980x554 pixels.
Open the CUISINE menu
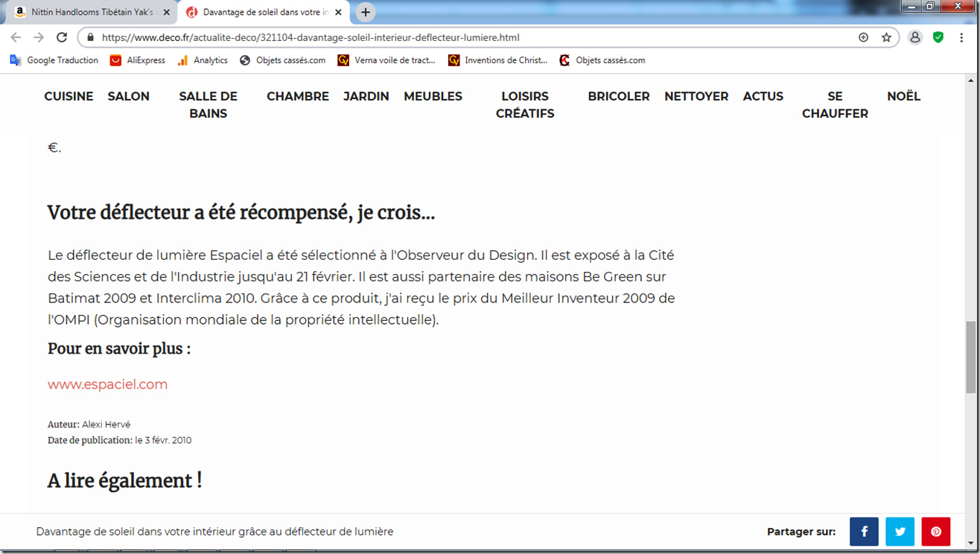click(x=69, y=96)
